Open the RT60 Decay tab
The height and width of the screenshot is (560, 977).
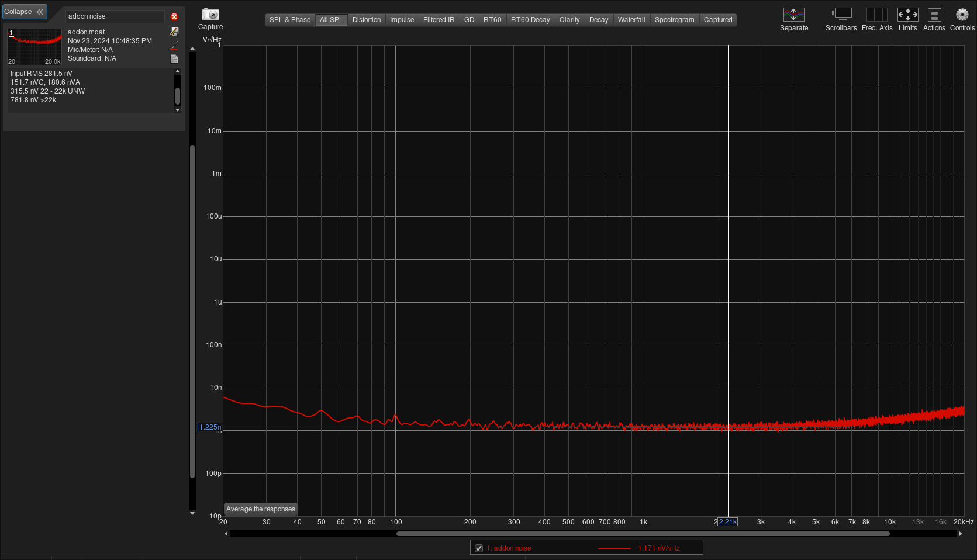click(x=530, y=20)
